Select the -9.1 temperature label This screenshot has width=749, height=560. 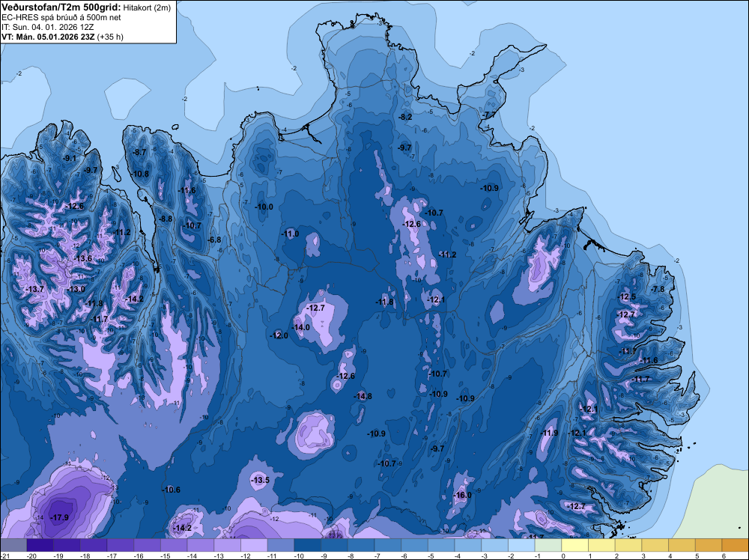point(70,158)
